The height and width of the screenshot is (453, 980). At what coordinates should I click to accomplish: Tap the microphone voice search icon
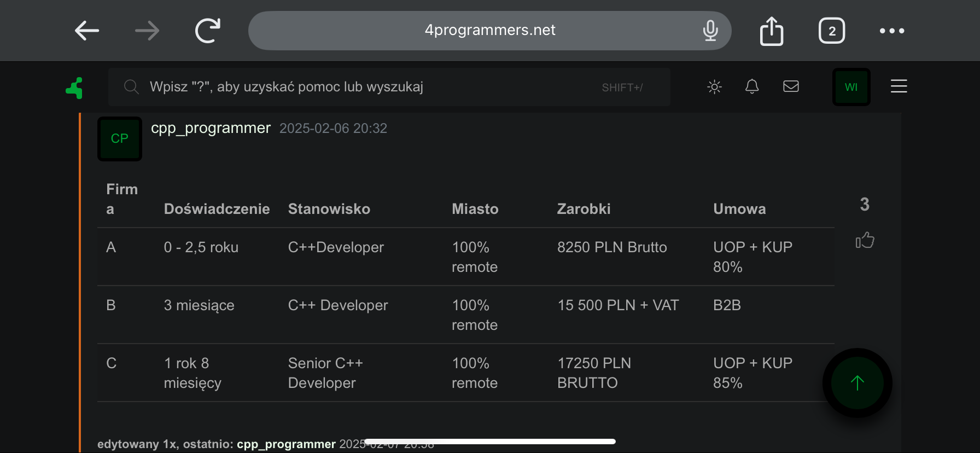pyautogui.click(x=710, y=31)
